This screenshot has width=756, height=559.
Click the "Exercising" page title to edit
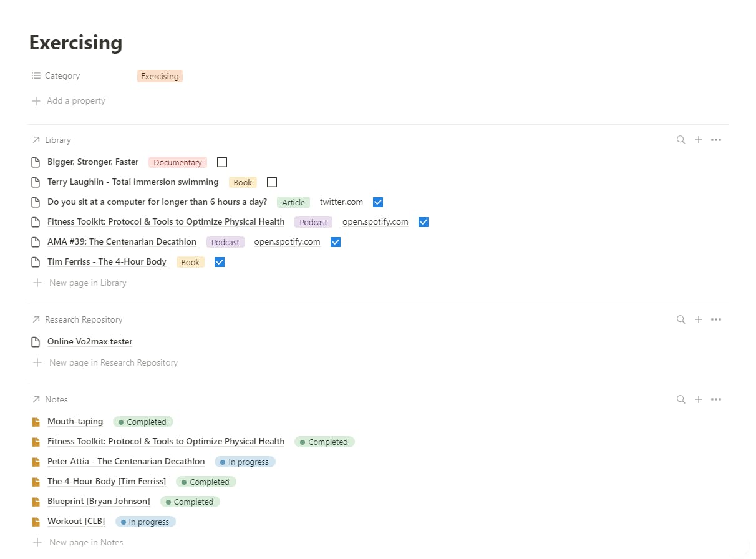click(x=75, y=42)
